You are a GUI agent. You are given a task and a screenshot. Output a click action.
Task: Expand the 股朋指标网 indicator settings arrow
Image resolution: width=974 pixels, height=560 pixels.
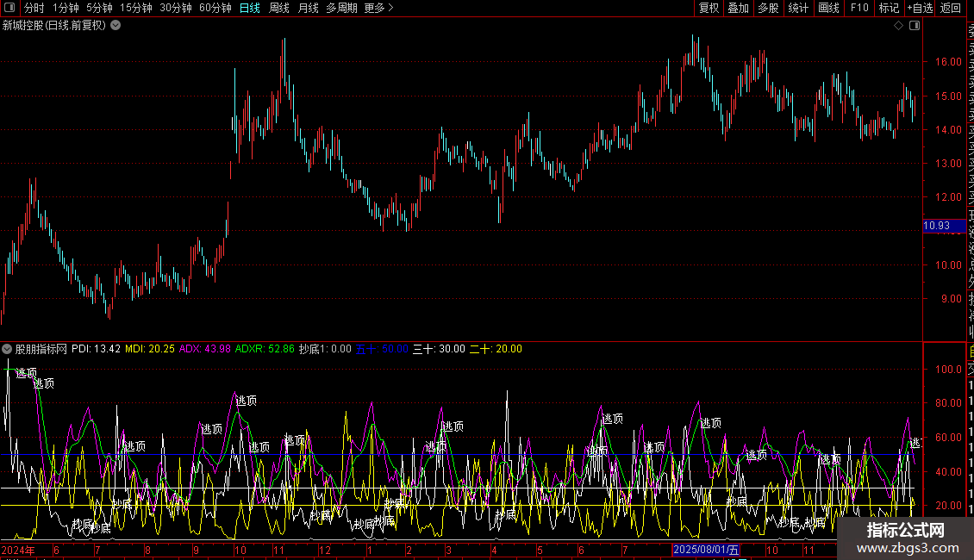click(x=7, y=349)
